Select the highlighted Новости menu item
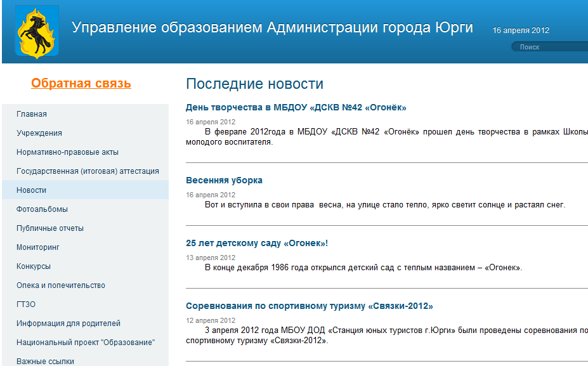This screenshot has height=366, width=588. coord(32,190)
